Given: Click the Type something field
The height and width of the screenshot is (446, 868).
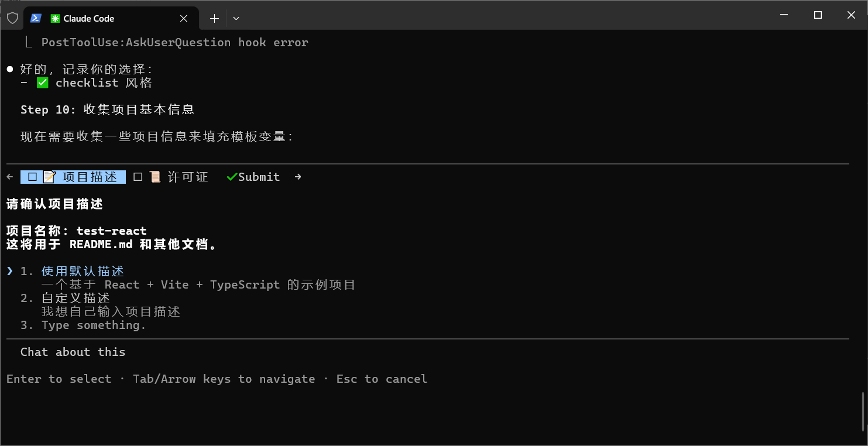Looking at the screenshot, I should click(x=94, y=325).
